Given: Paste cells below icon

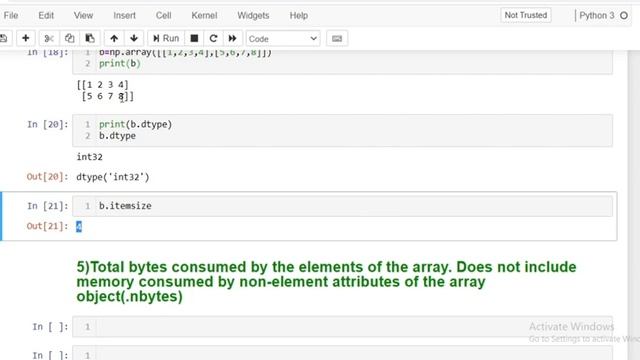Looking at the screenshot, I should pos(90,38).
